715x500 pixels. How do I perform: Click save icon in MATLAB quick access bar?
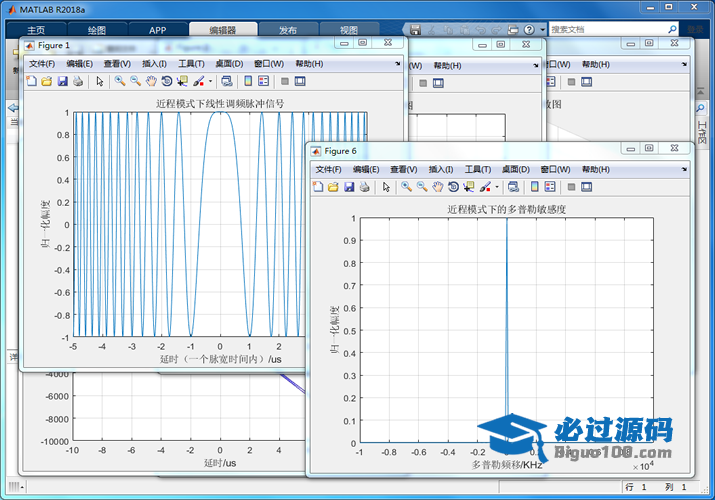415,30
